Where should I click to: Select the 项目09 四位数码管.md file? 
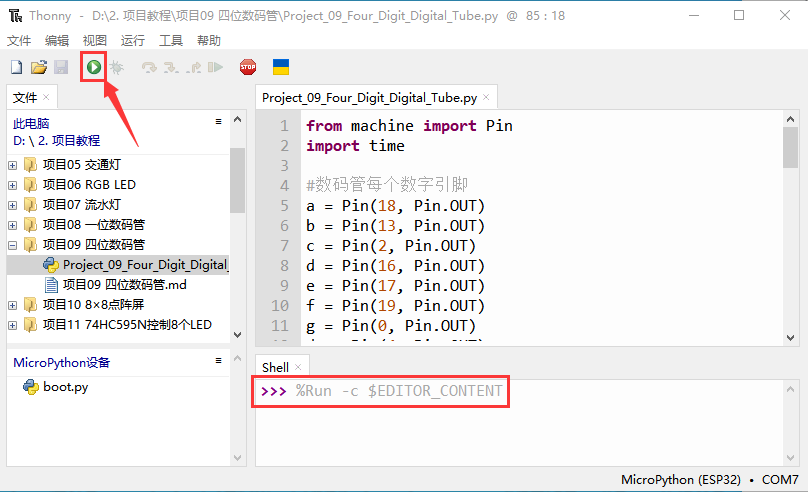pyautogui.click(x=124, y=285)
